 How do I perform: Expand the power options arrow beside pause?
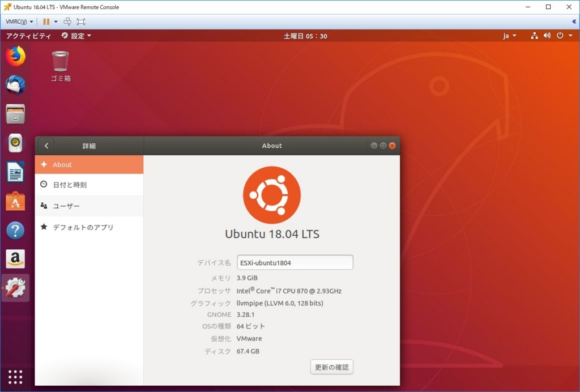tap(56, 22)
